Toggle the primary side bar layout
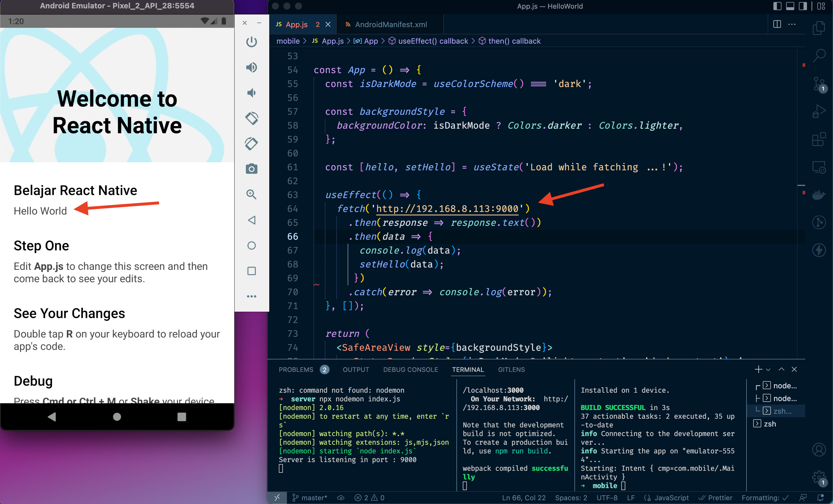Viewport: 833px width, 504px height. [x=777, y=6]
